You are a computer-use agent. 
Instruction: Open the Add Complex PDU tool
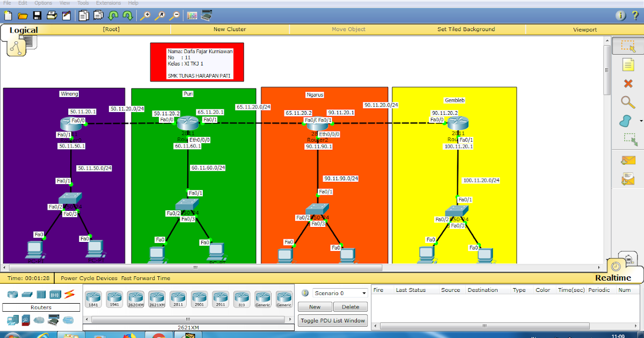pos(628,178)
